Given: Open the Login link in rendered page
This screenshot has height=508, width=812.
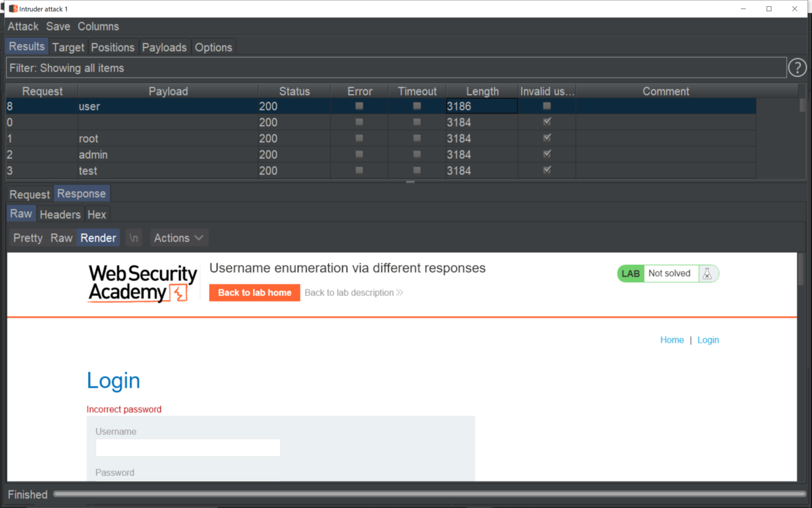Looking at the screenshot, I should click(708, 340).
